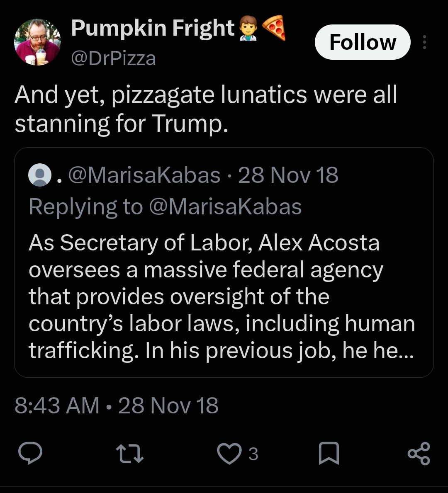Repost this tweet using the retweet icon

130,453
